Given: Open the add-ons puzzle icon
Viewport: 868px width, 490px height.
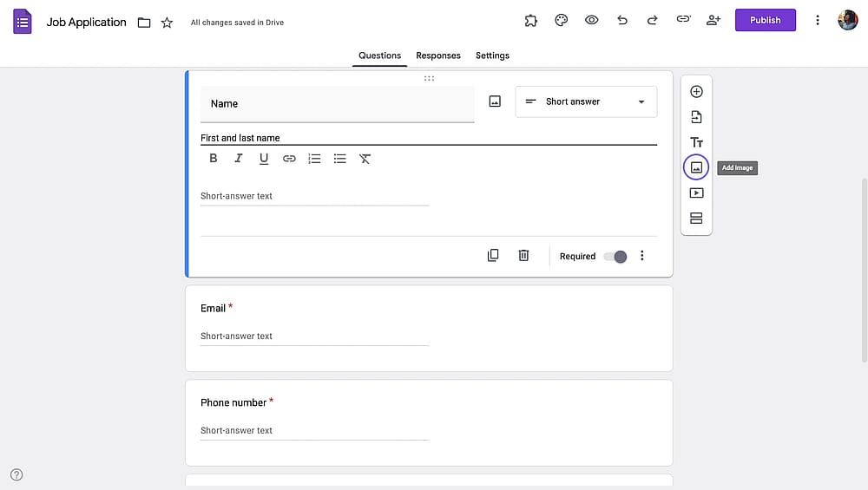Looking at the screenshot, I should (x=531, y=21).
